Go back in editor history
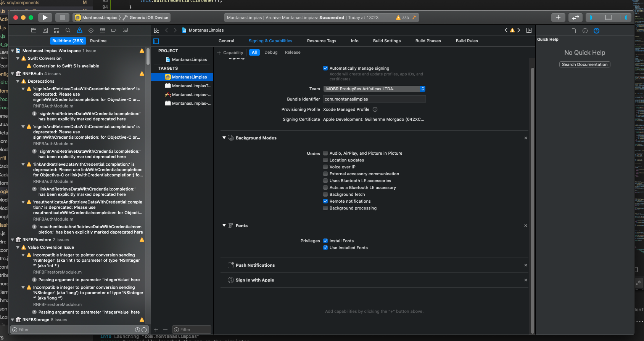 tap(167, 30)
